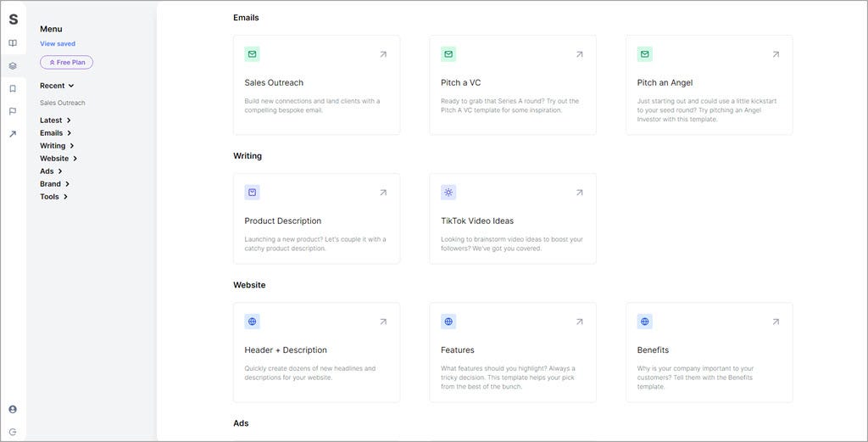The height and width of the screenshot is (442, 868).
Task: Click the flag icon in sidebar
Action: (13, 111)
